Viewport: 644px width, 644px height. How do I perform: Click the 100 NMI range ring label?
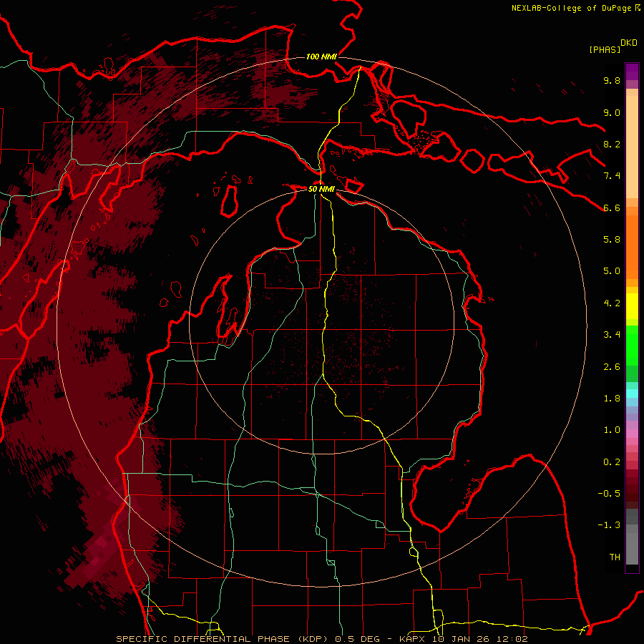(321, 57)
